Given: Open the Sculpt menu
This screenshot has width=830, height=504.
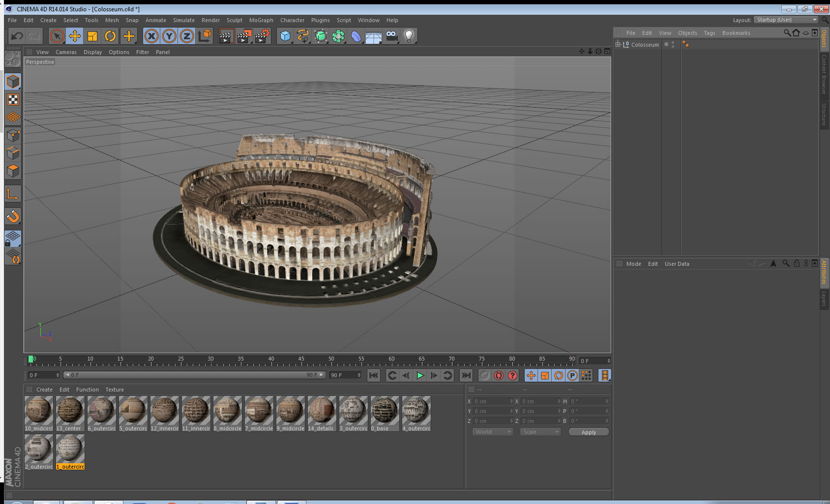Looking at the screenshot, I should click(235, 20).
